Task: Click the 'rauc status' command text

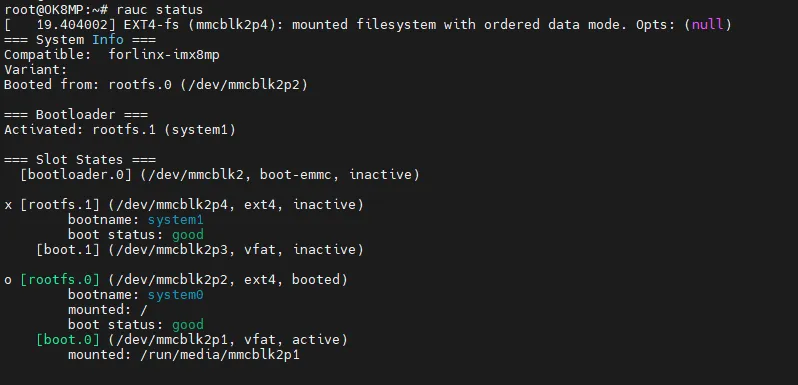Action: tap(160, 10)
